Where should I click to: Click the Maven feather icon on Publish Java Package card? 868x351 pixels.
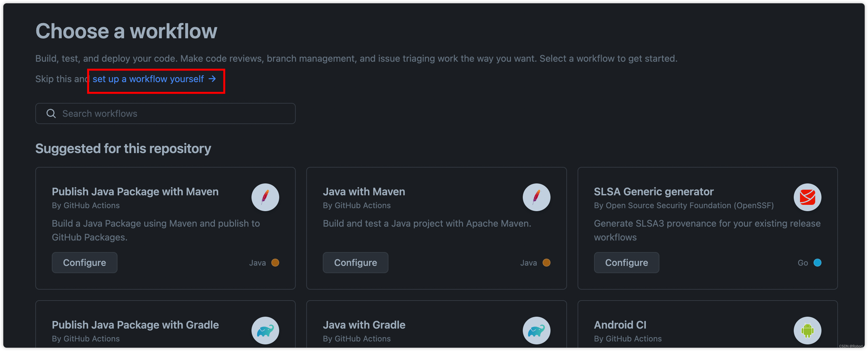[265, 197]
